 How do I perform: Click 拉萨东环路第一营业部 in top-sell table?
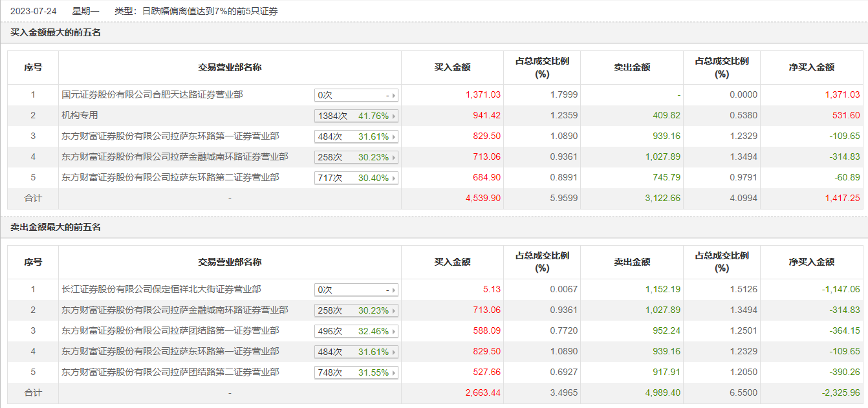point(170,351)
